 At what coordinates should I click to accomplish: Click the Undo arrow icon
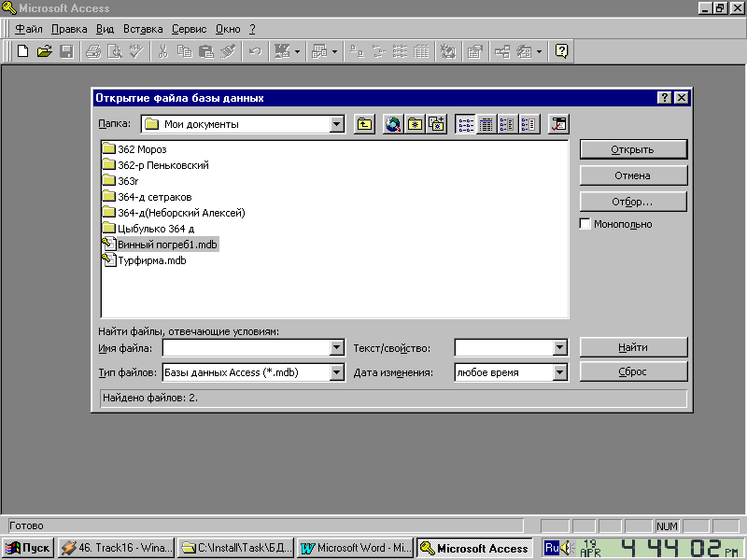(255, 51)
